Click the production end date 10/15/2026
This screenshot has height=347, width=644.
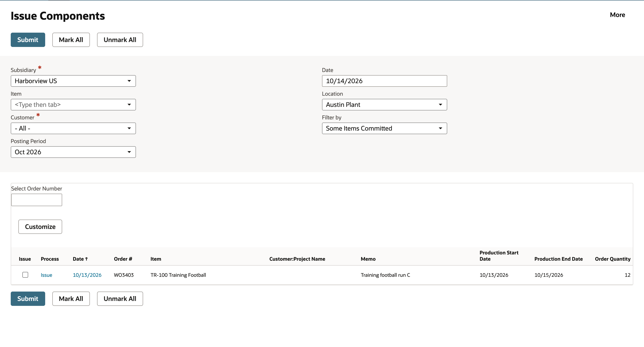[549, 275]
